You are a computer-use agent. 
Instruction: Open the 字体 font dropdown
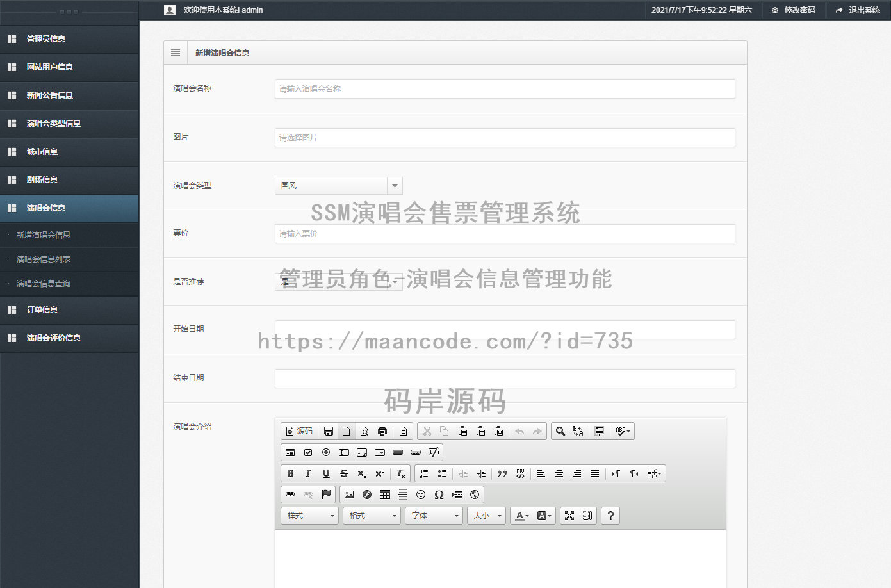coord(434,516)
